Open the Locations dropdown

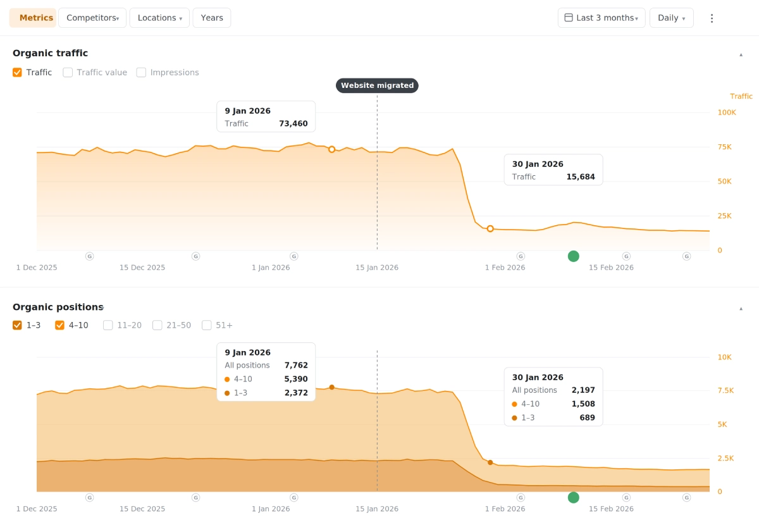[159, 18]
